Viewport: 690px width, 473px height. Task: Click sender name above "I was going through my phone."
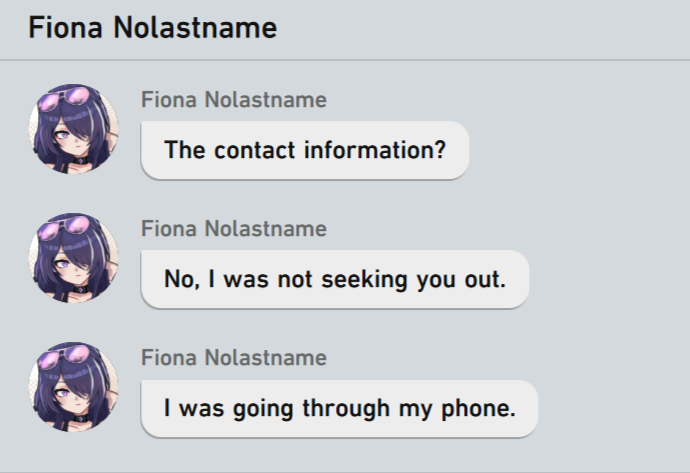pos(233,358)
